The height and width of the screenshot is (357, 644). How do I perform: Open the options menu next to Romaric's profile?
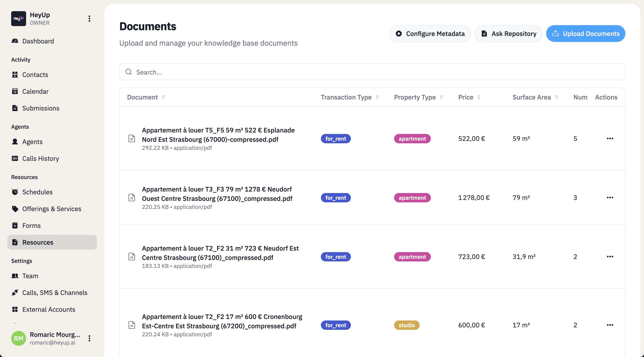(89, 338)
